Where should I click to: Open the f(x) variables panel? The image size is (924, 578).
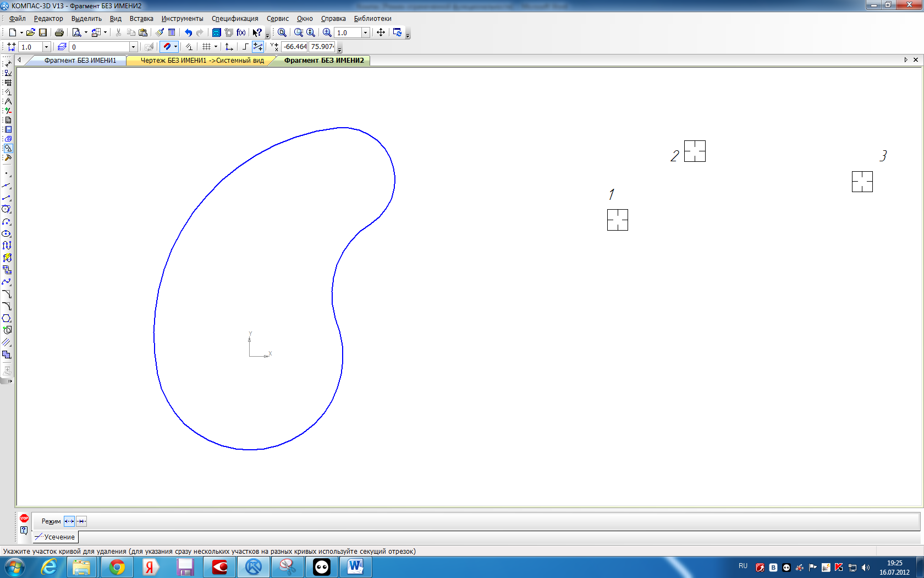pos(241,32)
